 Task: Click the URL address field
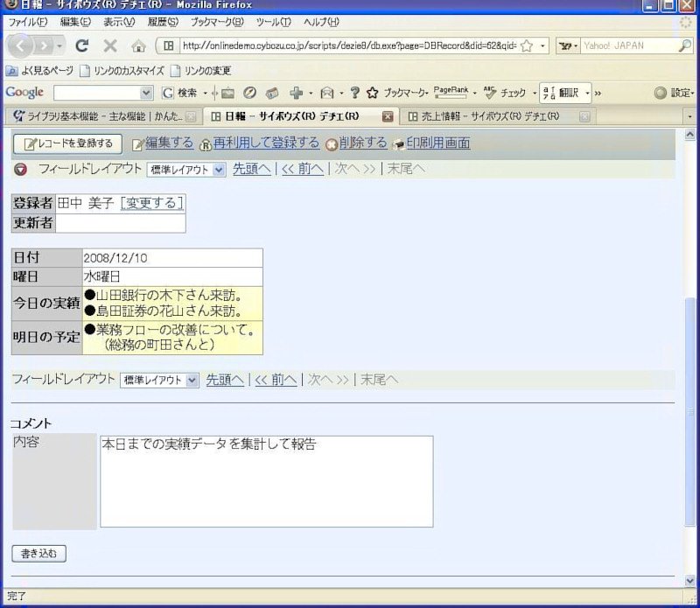point(348,45)
